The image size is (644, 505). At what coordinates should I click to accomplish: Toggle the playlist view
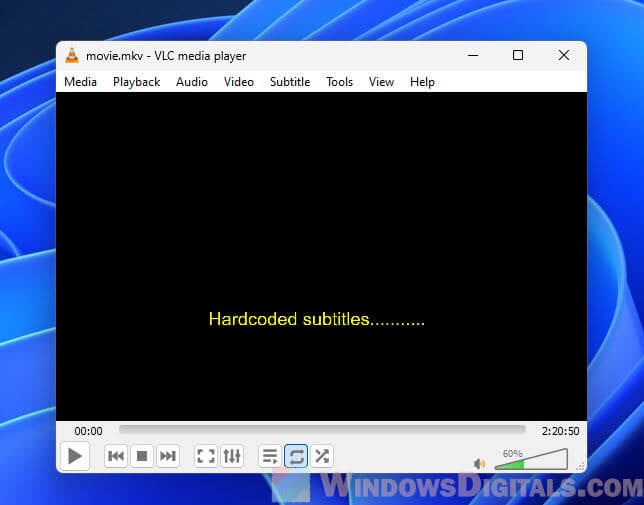270,456
